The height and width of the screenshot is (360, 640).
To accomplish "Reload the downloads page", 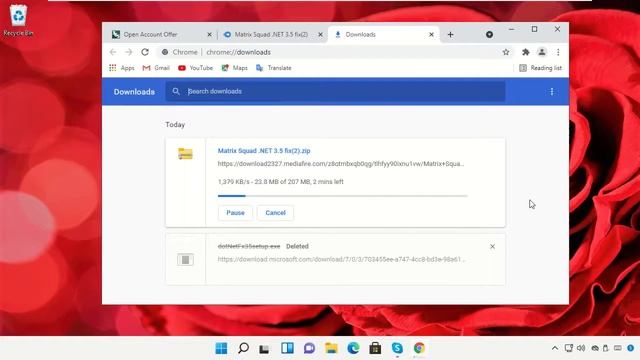I will [x=145, y=52].
